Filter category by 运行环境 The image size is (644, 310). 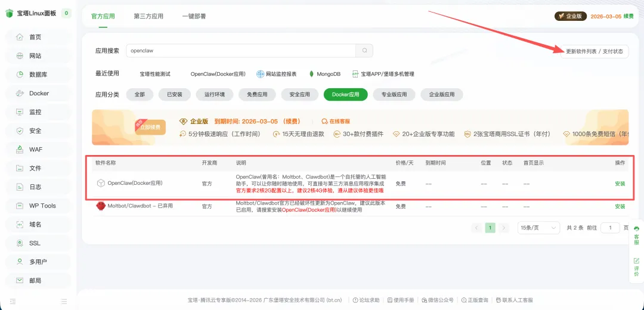[x=215, y=94]
